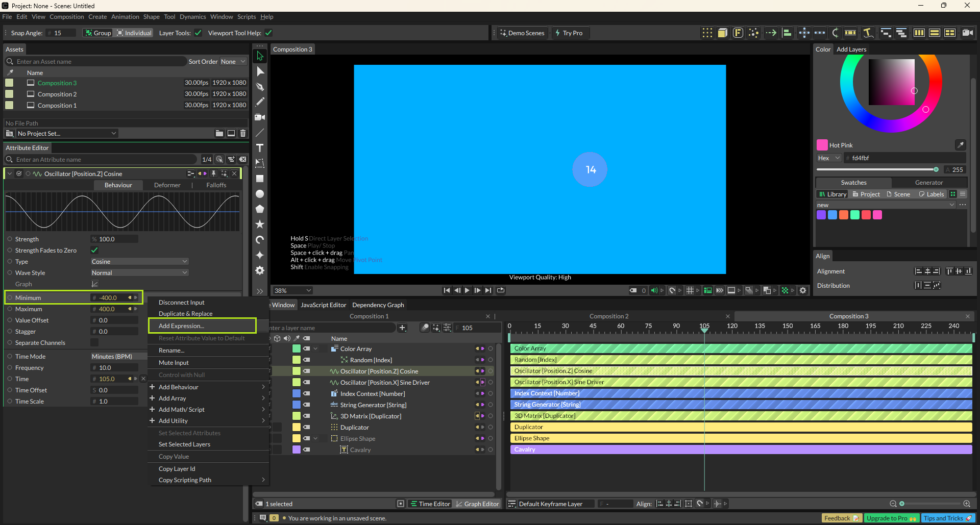Select the Polygon shape tool

(260, 209)
